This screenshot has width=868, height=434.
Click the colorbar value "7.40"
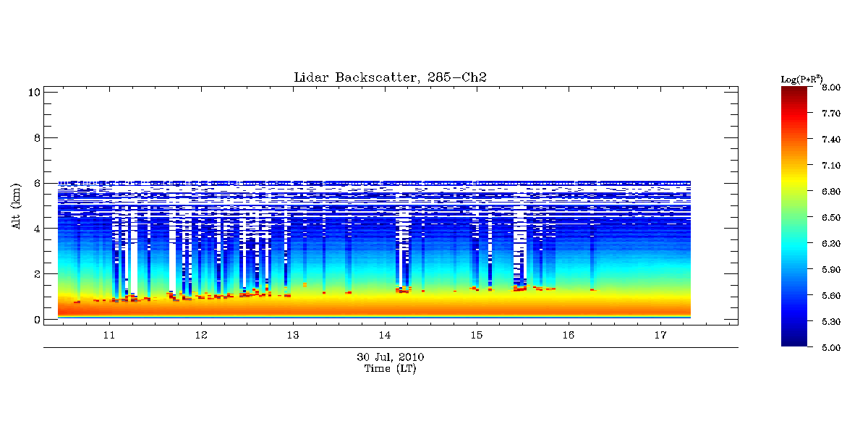832,140
